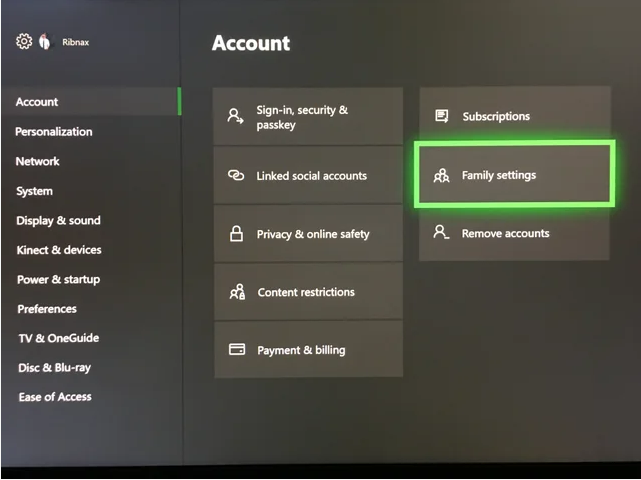The width and height of the screenshot is (641, 480).
Task: Open Content restrictions tile
Action: pyautogui.click(x=309, y=292)
